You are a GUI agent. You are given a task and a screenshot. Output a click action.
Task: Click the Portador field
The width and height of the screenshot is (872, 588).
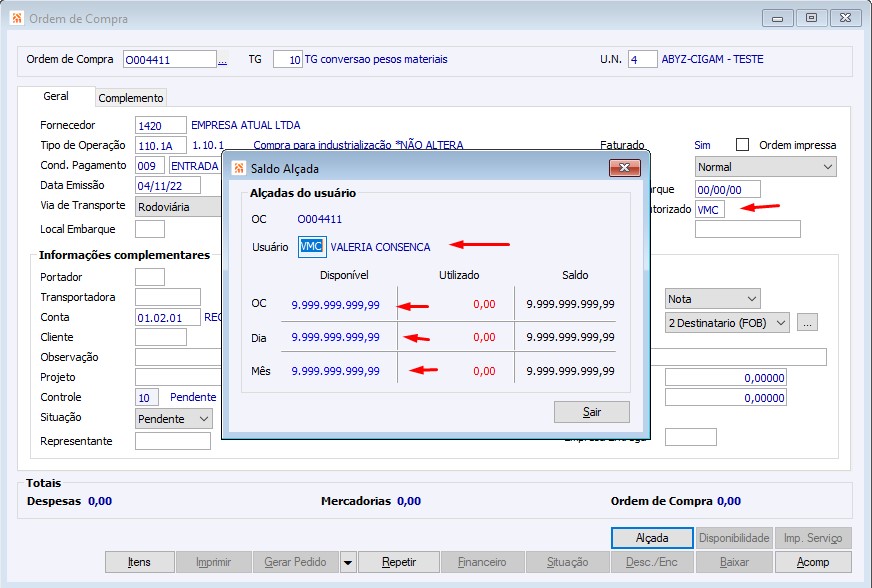click(x=150, y=276)
